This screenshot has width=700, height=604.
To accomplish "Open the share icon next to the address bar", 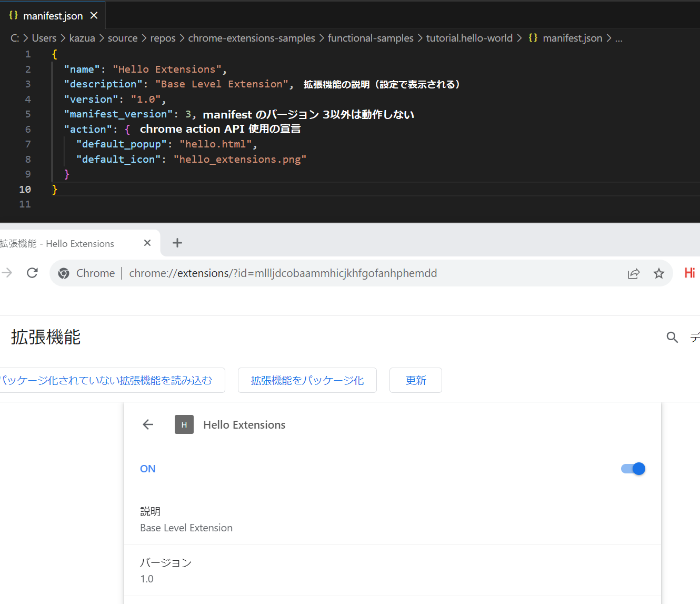I will point(634,273).
